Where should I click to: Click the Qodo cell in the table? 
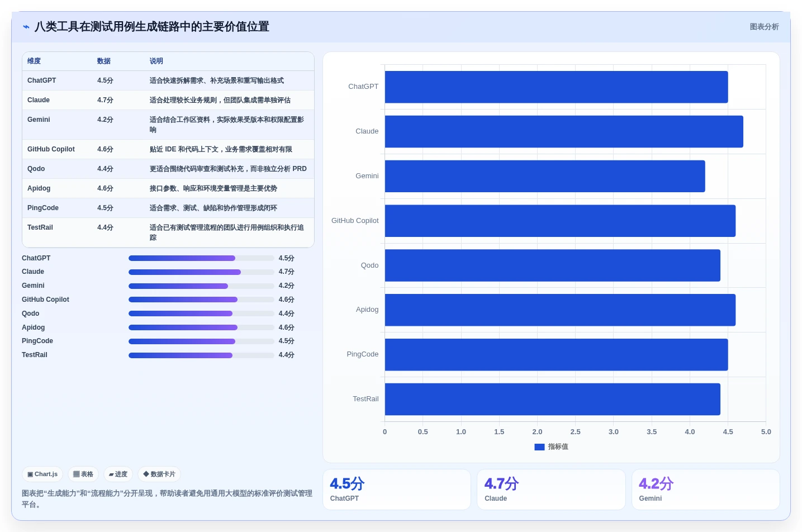point(36,169)
